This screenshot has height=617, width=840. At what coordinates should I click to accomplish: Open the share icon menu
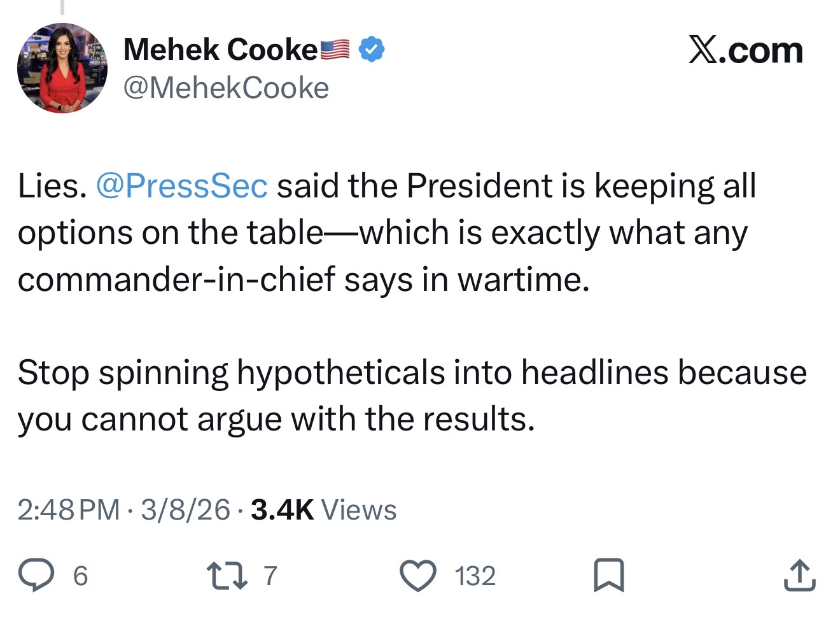[799, 575]
